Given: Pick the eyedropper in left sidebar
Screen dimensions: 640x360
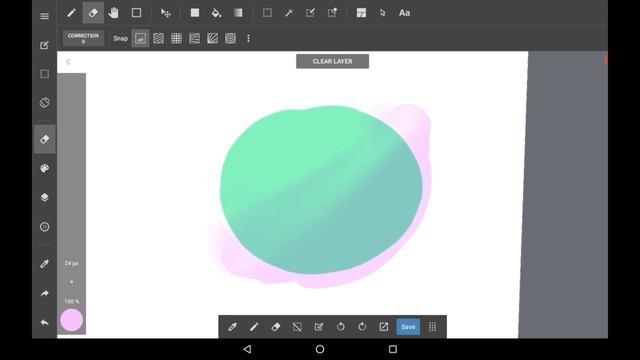Looking at the screenshot, I should click(44, 264).
